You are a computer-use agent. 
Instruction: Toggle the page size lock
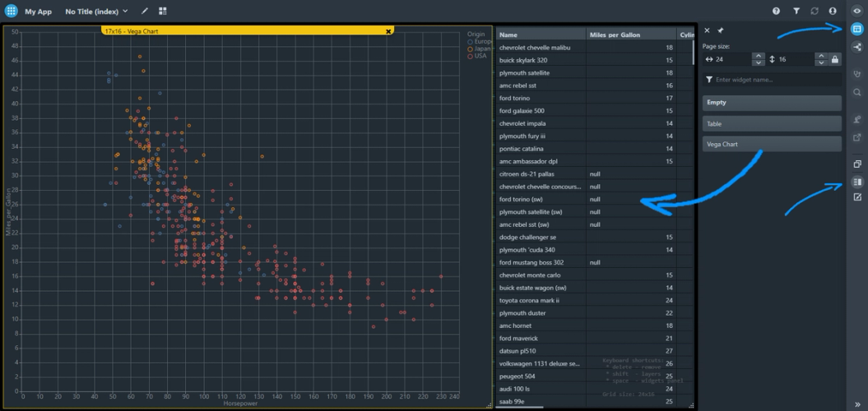834,59
